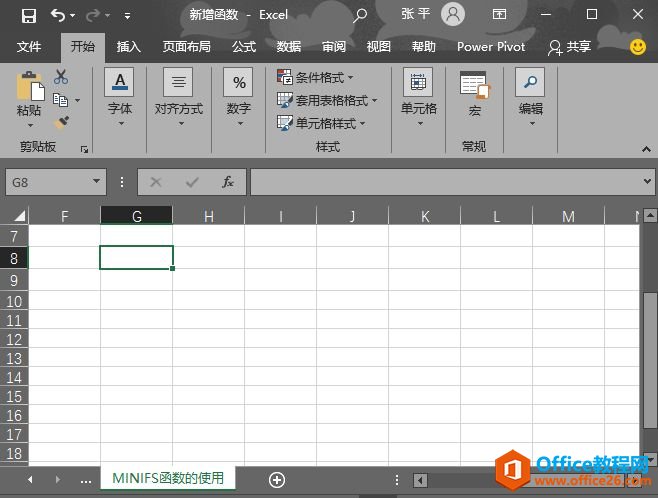Click the Cut scissors icon
The width and height of the screenshot is (658, 498).
point(61,77)
